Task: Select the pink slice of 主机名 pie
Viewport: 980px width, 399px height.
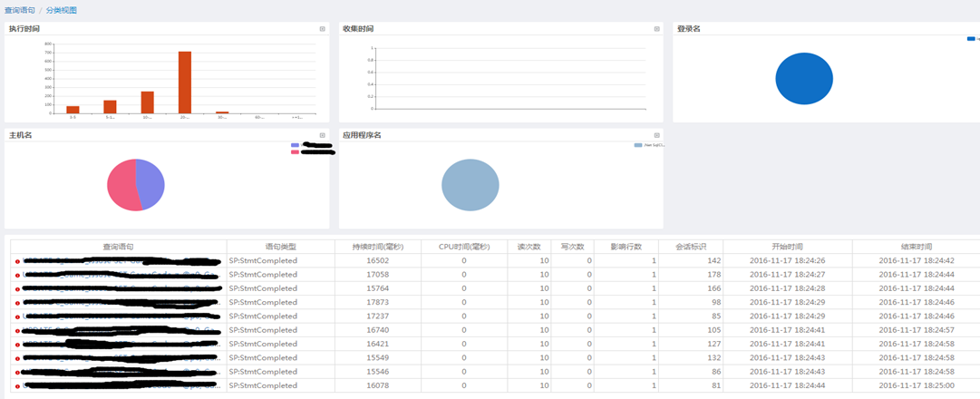Action: tap(121, 186)
